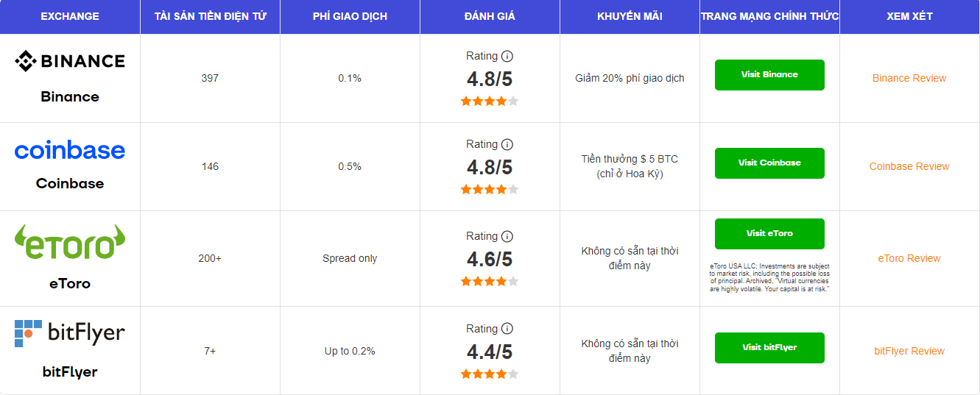Click the eToro bull-horn logo
The height and width of the screenshot is (395, 980).
(x=70, y=242)
